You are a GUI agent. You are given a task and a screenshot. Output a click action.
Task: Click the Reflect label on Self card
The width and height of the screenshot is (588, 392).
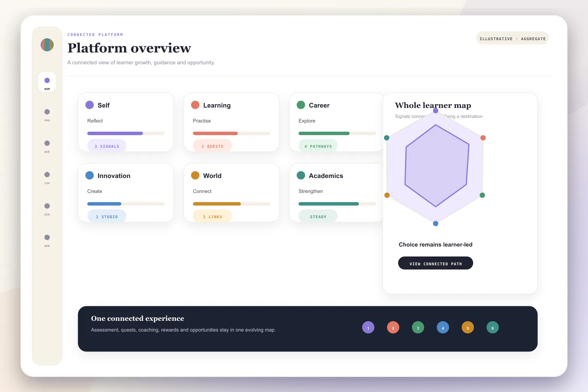(x=95, y=121)
